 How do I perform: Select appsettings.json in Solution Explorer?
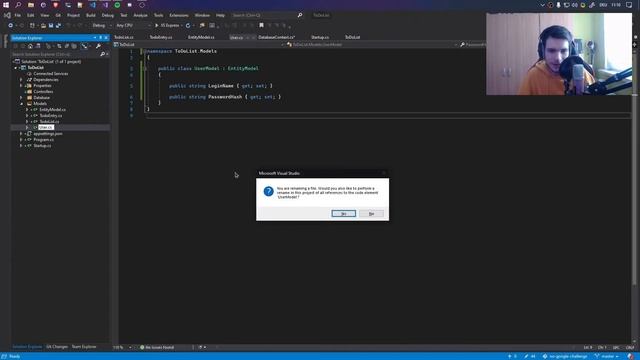click(47, 133)
